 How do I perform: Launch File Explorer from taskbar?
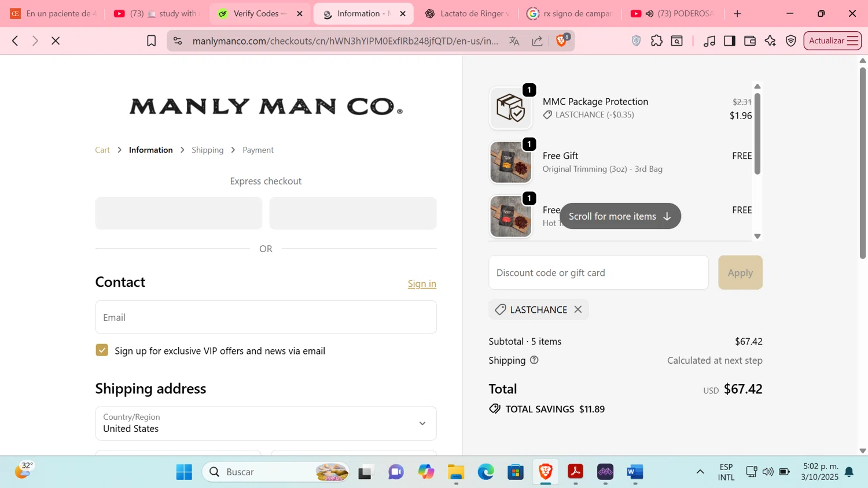point(456,472)
